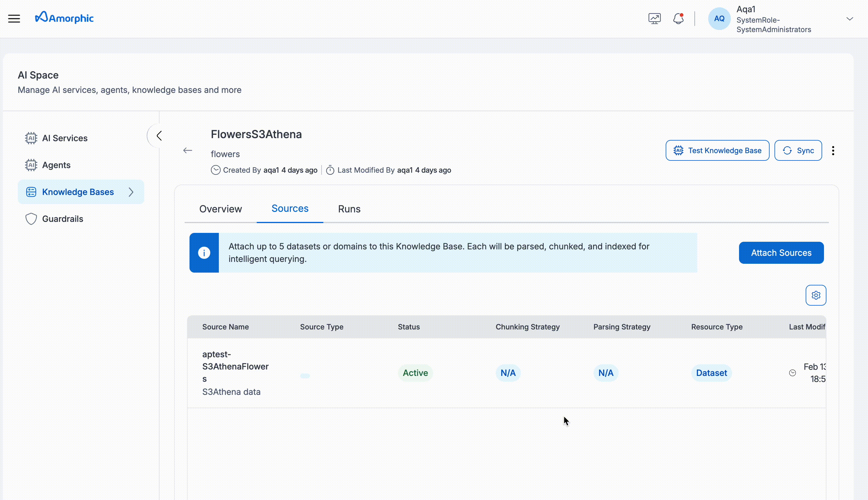The width and height of the screenshot is (868, 500).
Task: Open the Runs tab
Action: (349, 209)
